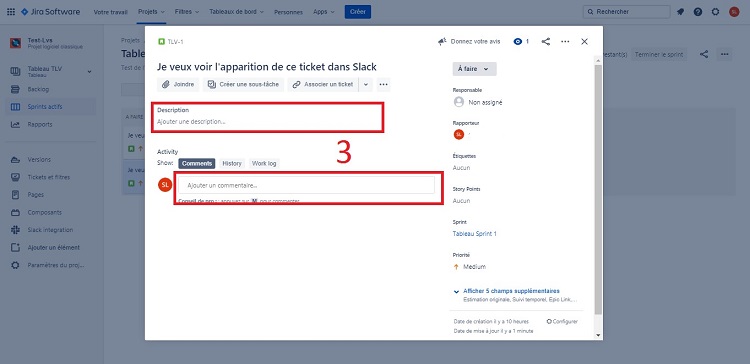This screenshot has height=364, width=750.
Task: Open the Tableaux de bord menu
Action: coord(236,11)
